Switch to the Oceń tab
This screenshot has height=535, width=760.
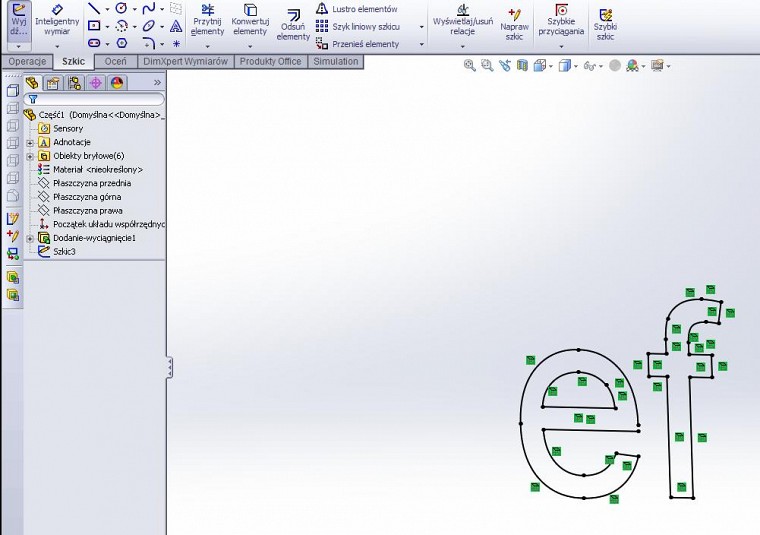[x=115, y=62]
